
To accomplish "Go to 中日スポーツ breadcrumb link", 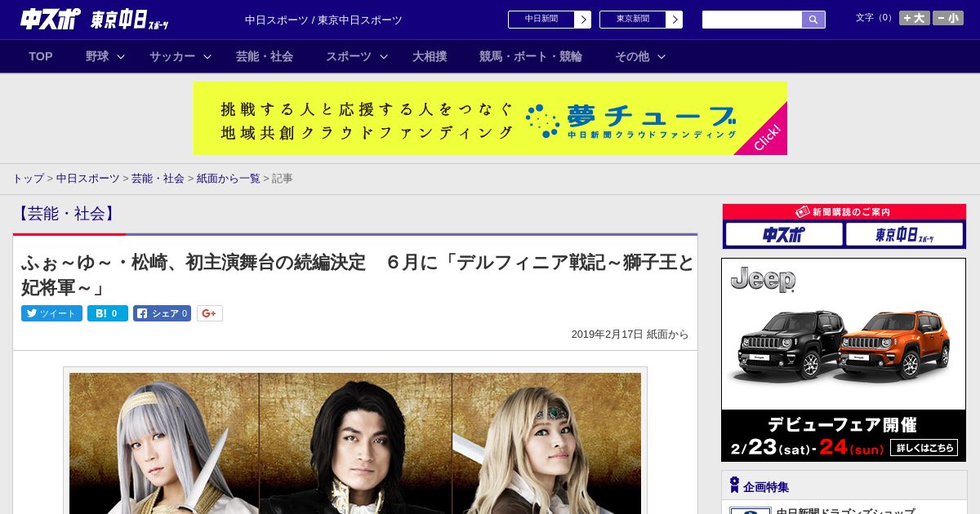I will (x=87, y=178).
